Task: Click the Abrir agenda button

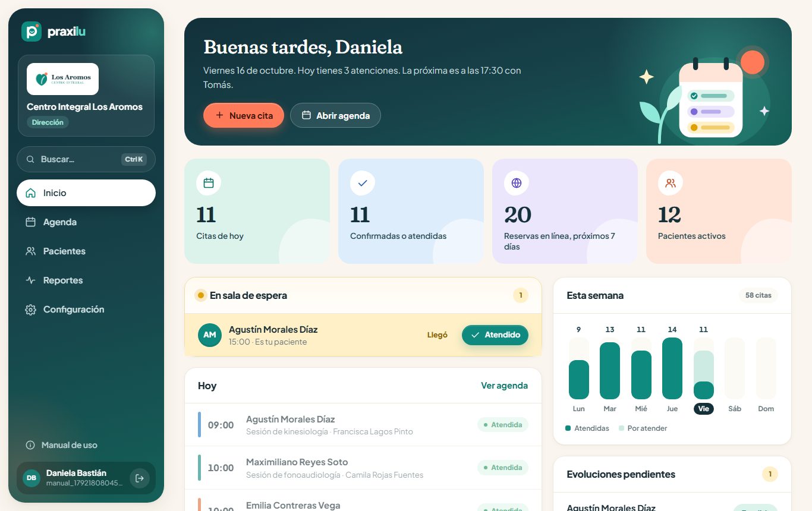Action: point(335,115)
